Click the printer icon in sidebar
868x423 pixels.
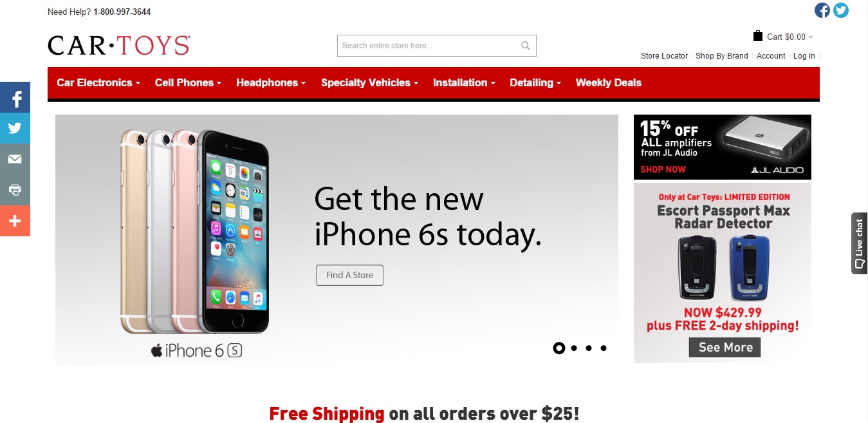[x=15, y=190]
